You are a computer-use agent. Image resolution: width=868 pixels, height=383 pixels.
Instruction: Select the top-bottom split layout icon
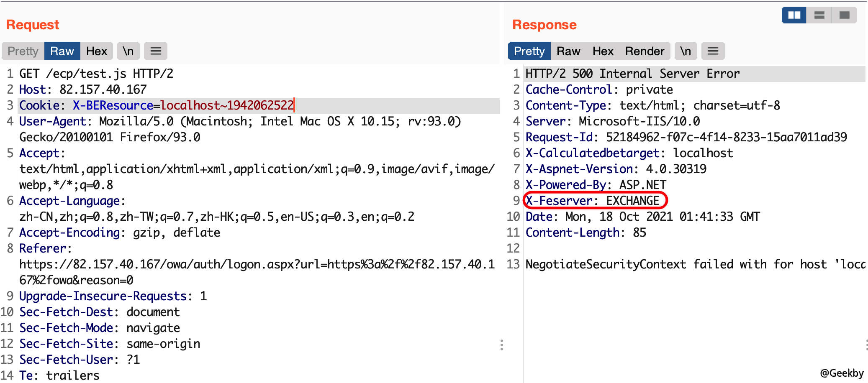click(x=819, y=15)
